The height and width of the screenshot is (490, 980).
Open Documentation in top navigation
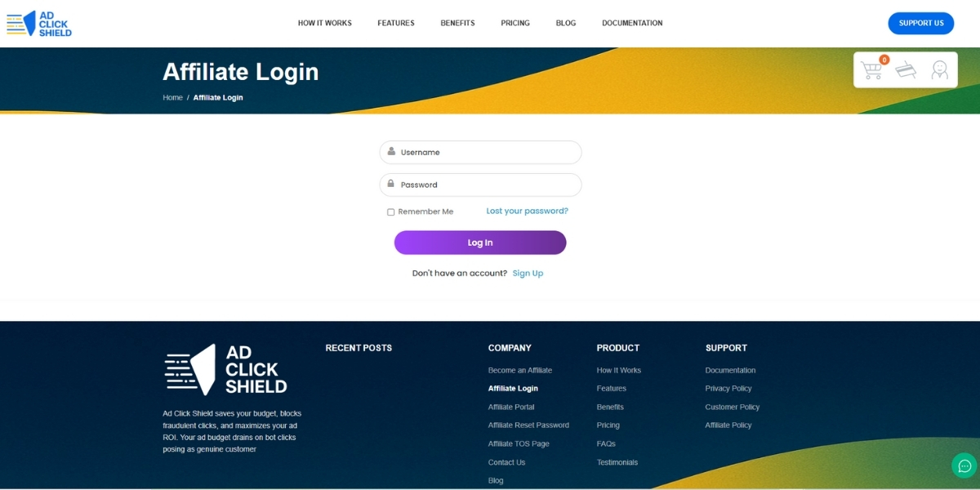[632, 23]
